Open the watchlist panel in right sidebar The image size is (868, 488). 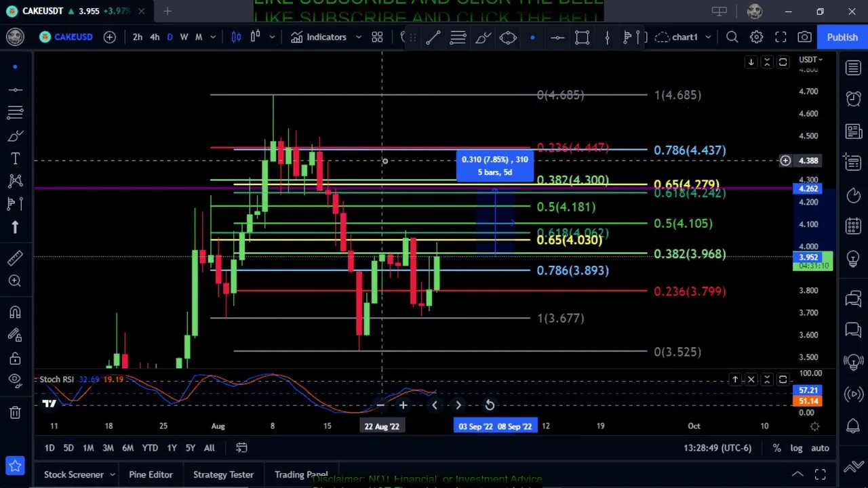coord(853,68)
